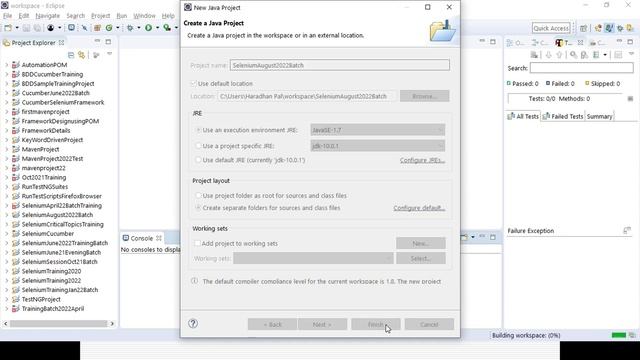Expand the SeleniumAugust2022Batch project node
The height and width of the screenshot is (360, 640).
tap(7, 215)
